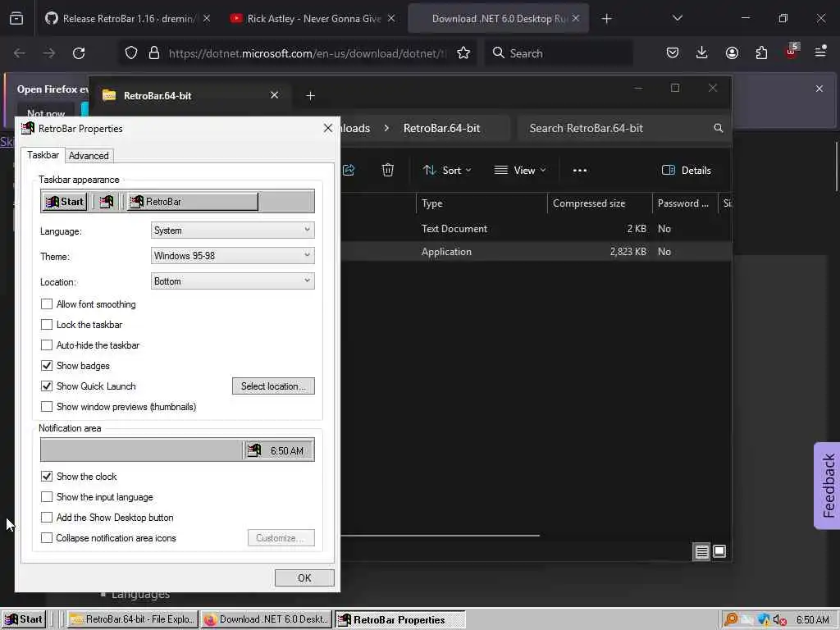Go back with the Firefox back arrow
This screenshot has height=630, width=840.
click(x=20, y=53)
